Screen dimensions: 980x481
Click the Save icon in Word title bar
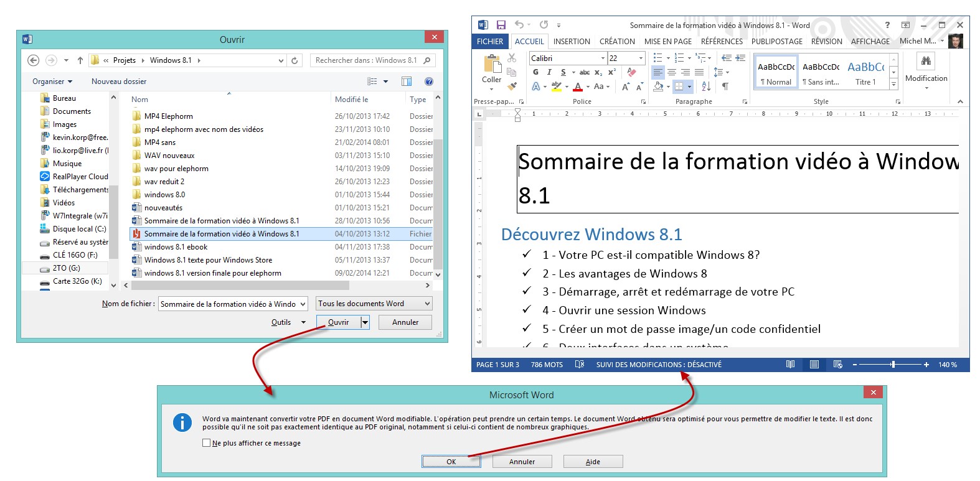tap(501, 25)
